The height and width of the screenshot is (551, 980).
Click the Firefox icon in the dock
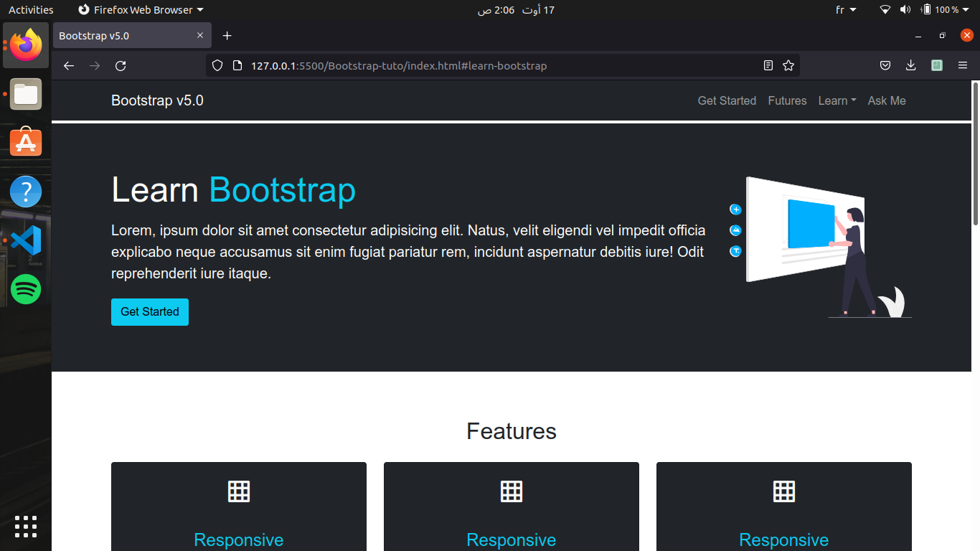point(26,45)
